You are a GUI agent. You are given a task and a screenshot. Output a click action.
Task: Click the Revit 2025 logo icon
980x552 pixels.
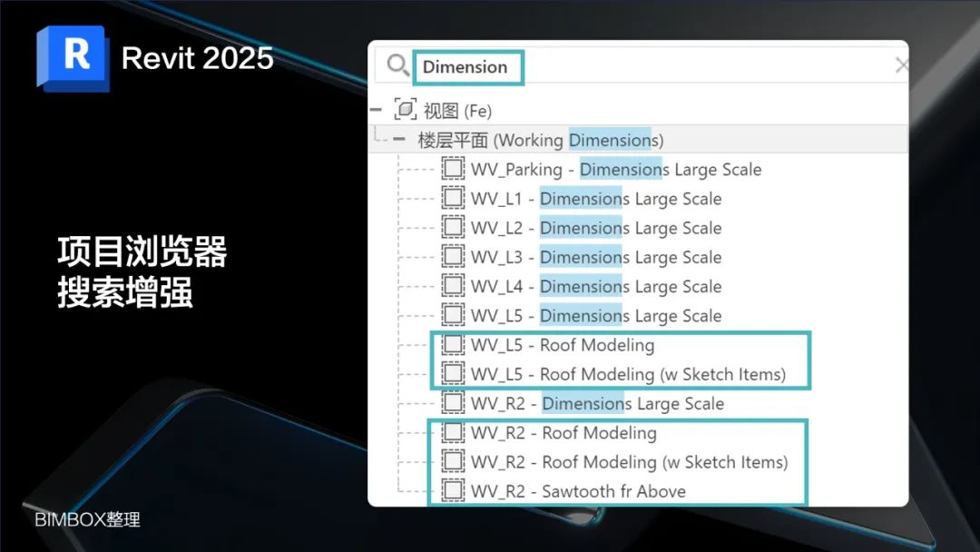coord(73,56)
